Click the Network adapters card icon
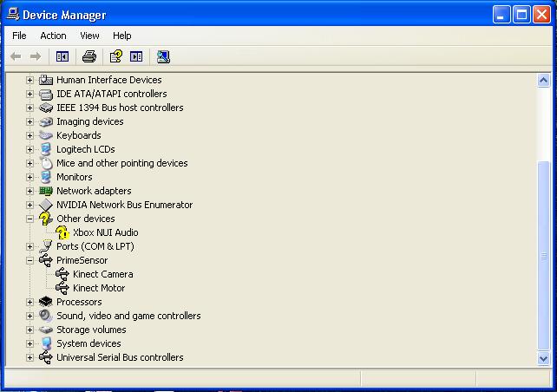This screenshot has height=392, width=557. pyautogui.click(x=46, y=192)
